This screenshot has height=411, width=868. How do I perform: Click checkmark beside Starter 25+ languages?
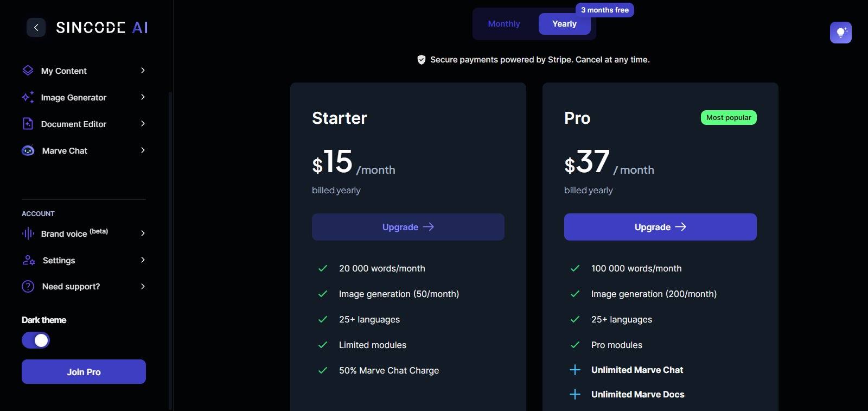tap(323, 319)
